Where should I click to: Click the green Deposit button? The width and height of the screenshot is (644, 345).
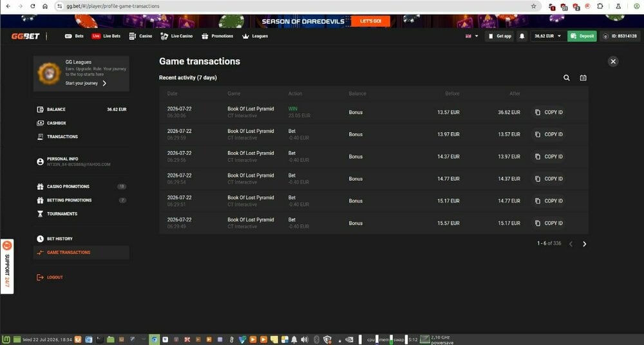[582, 36]
